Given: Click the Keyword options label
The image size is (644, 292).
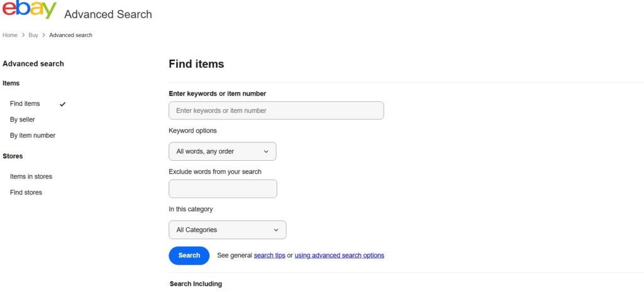Looking at the screenshot, I should pos(192,131).
